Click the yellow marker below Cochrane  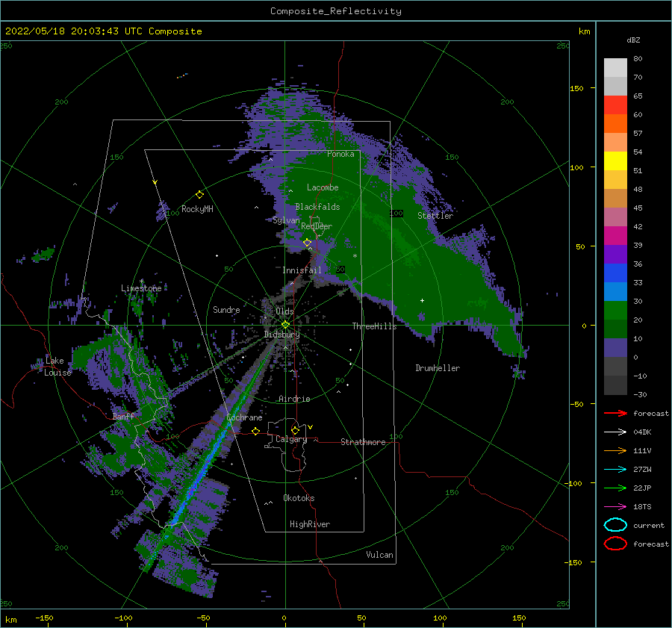click(255, 431)
